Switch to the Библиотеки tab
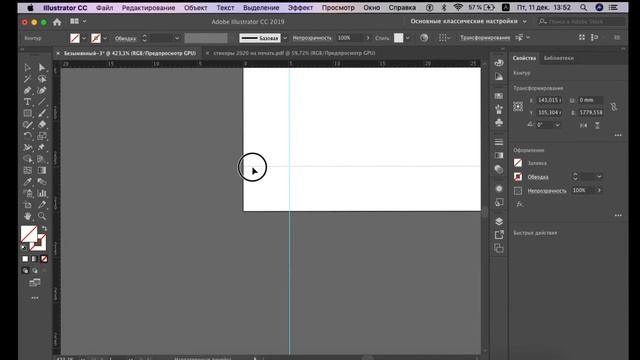The image size is (640, 360). point(558,58)
